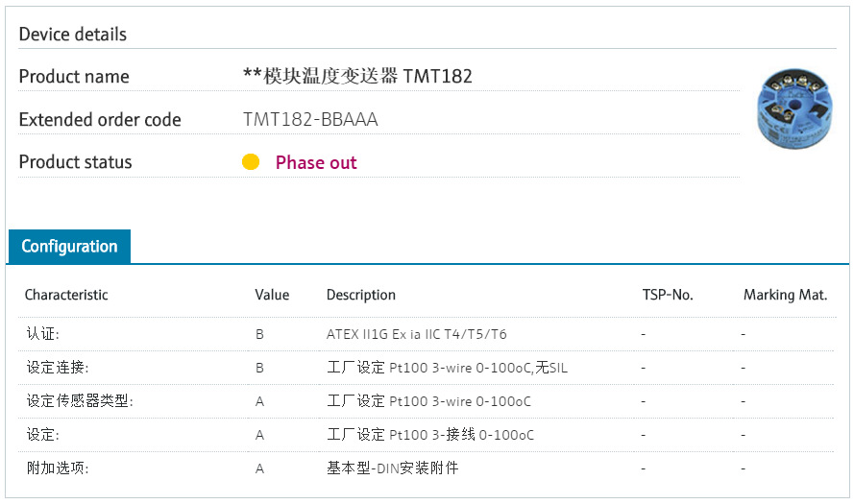This screenshot has height=504, width=854.
Task: Click the Phase out status text
Action: [x=315, y=163]
